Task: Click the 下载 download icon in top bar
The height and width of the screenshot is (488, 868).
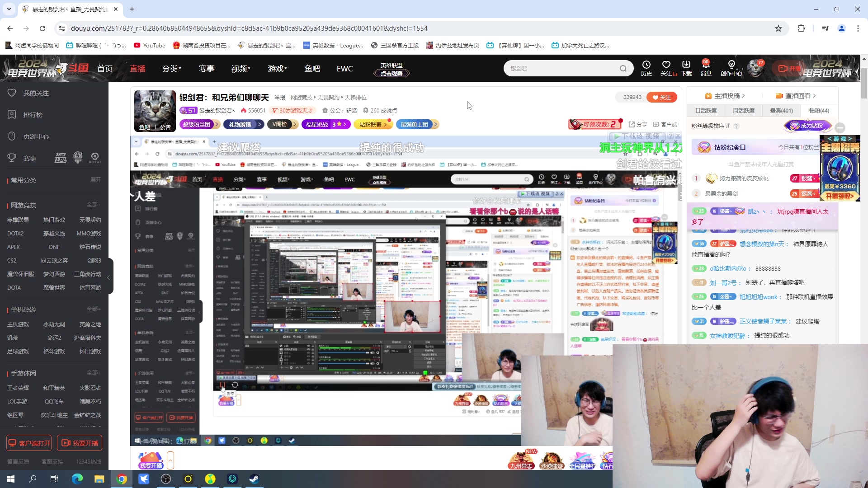Action: tap(686, 68)
